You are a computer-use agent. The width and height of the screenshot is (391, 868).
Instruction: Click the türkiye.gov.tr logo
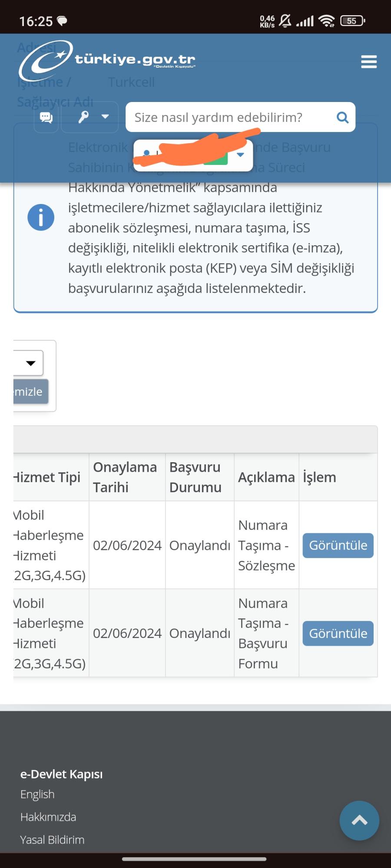pyautogui.click(x=107, y=61)
